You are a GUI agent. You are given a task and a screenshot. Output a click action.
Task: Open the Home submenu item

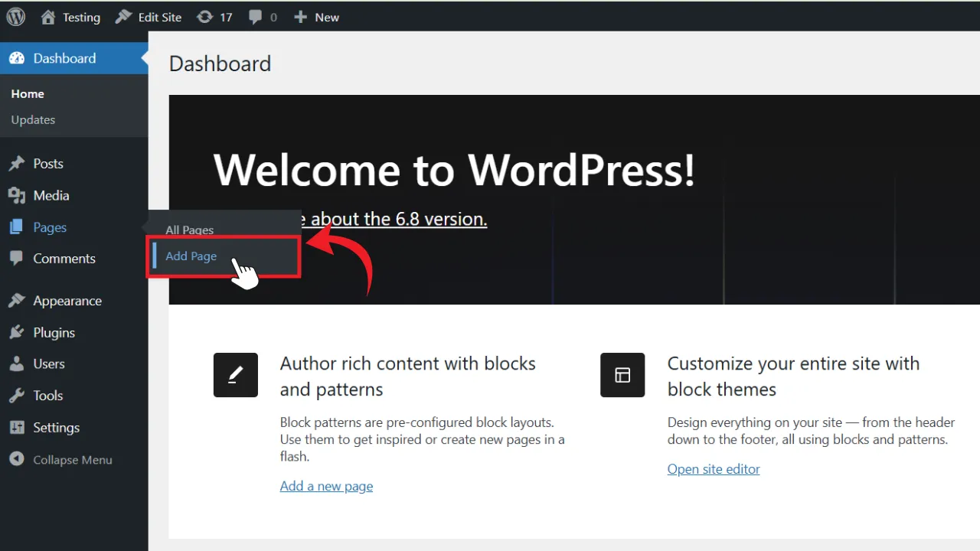pyautogui.click(x=28, y=93)
